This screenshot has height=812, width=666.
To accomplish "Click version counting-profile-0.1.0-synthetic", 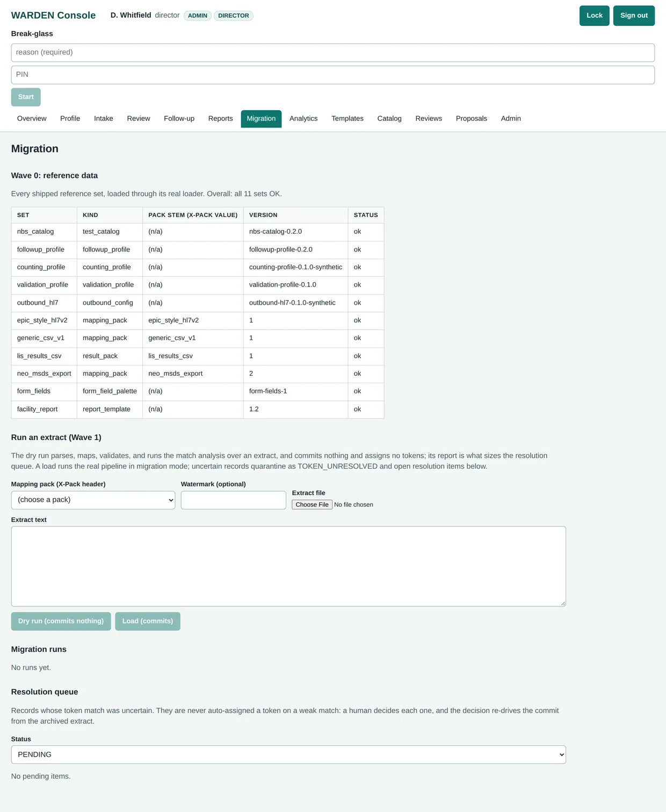I will point(295,268).
